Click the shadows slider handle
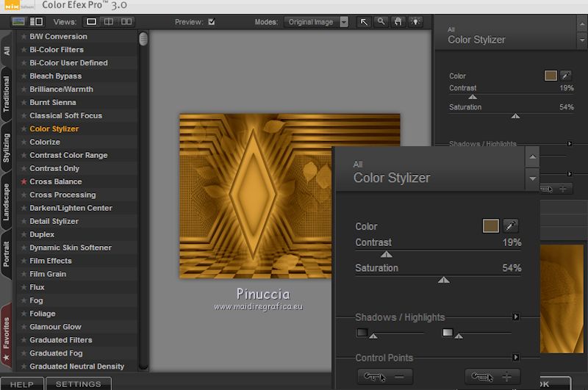This screenshot has height=390, width=588. [x=373, y=336]
